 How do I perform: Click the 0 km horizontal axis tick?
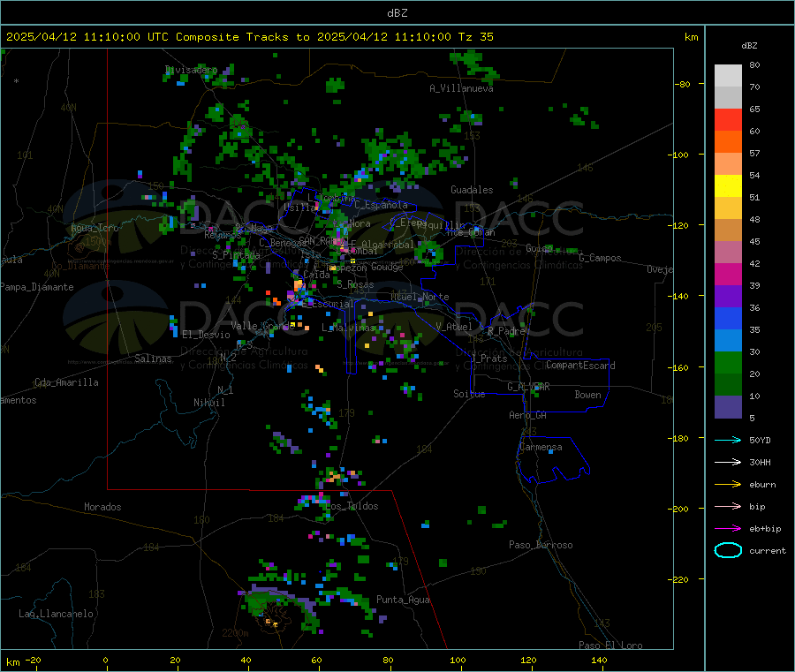tap(105, 660)
